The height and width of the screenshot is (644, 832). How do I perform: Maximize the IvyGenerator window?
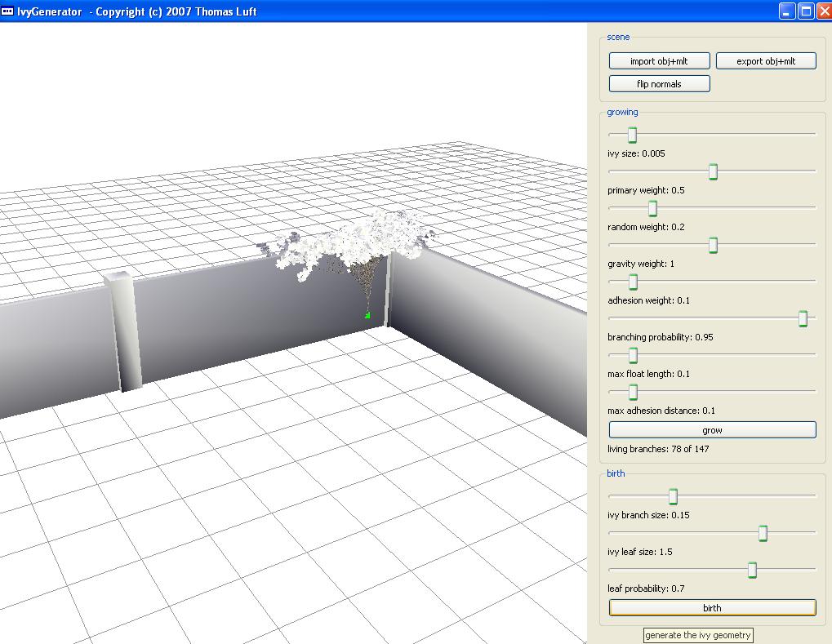[806, 11]
